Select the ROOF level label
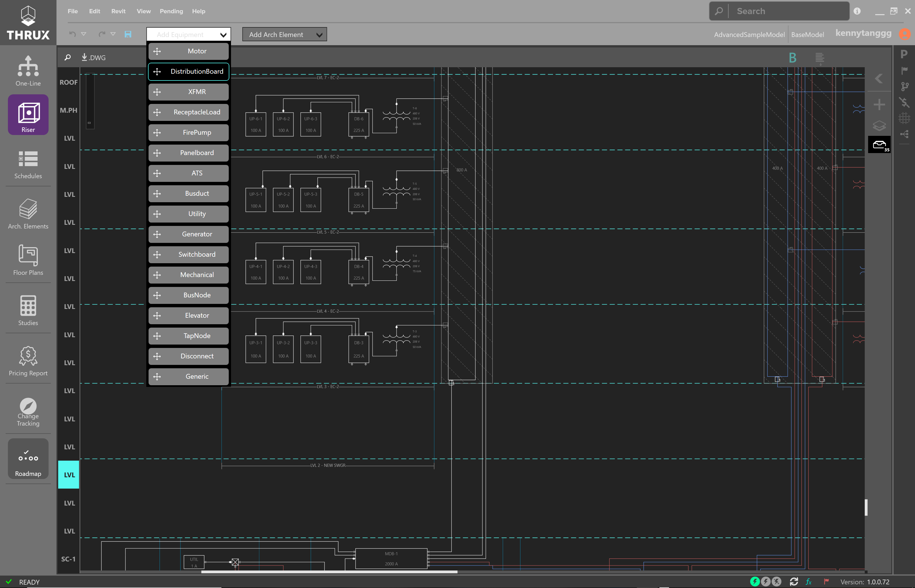The width and height of the screenshot is (915, 588). [69, 82]
